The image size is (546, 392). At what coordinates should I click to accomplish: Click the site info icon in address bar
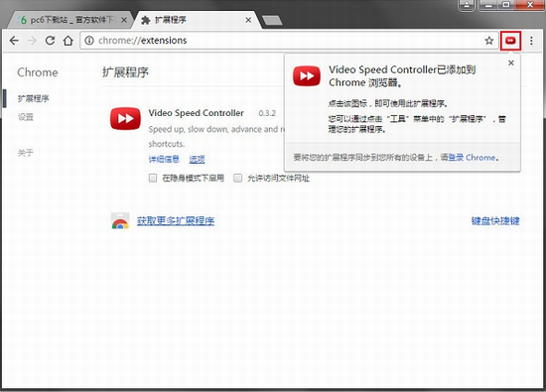(89, 41)
